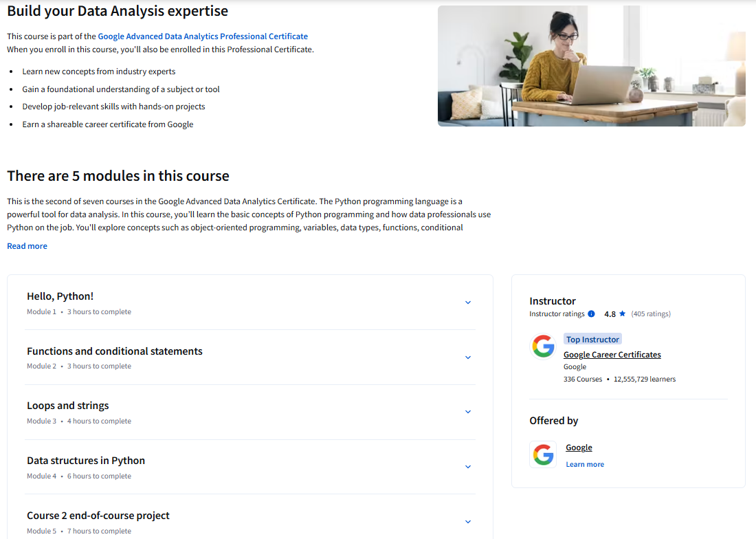Click the 12,555,729 learners text
Viewport: 756px width, 539px height.
645,379
